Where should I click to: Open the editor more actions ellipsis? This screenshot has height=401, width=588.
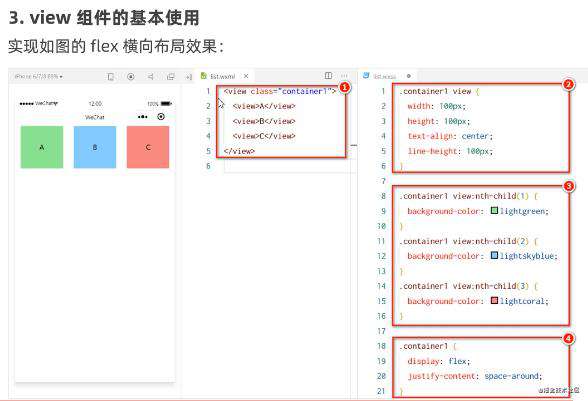[x=344, y=76]
